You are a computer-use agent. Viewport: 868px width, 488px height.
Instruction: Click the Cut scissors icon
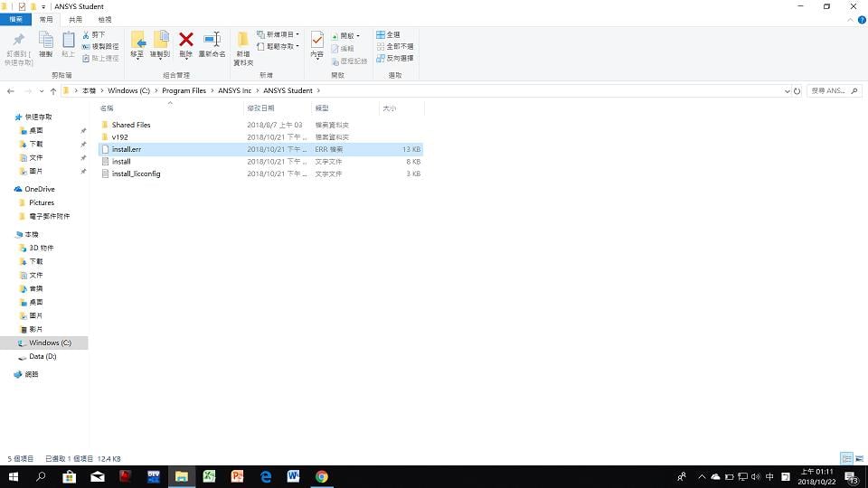pyautogui.click(x=86, y=35)
